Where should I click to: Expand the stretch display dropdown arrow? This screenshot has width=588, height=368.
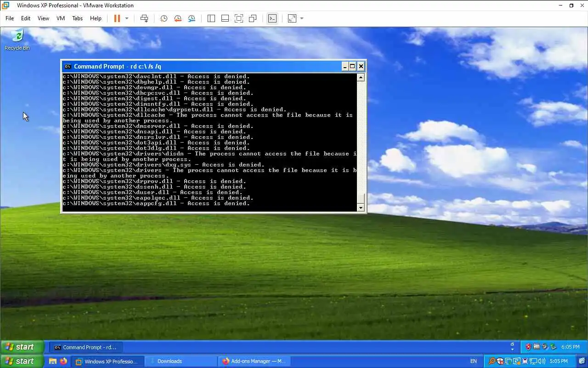pyautogui.click(x=302, y=18)
